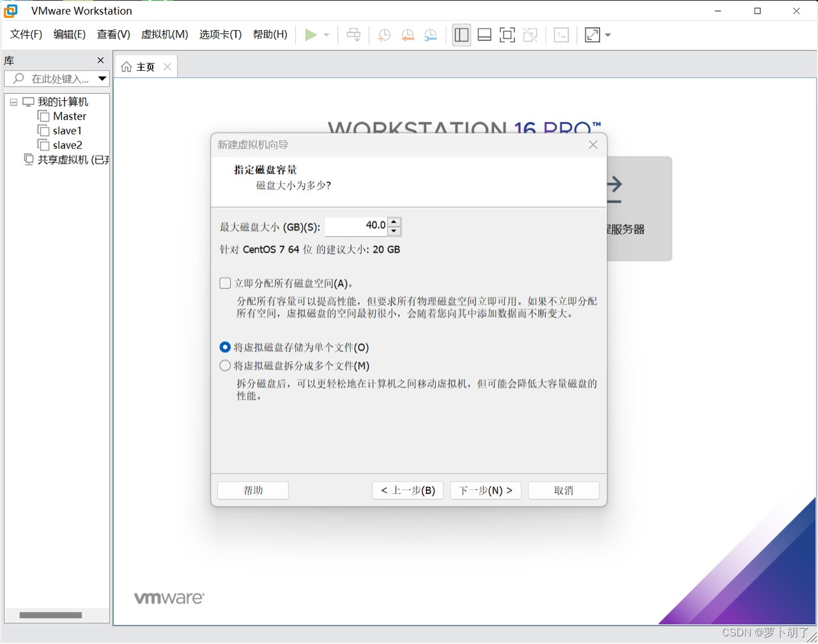Screen dimensions: 818x644
Task: Click the Master VM icon in library
Action: pyautogui.click(x=43, y=116)
